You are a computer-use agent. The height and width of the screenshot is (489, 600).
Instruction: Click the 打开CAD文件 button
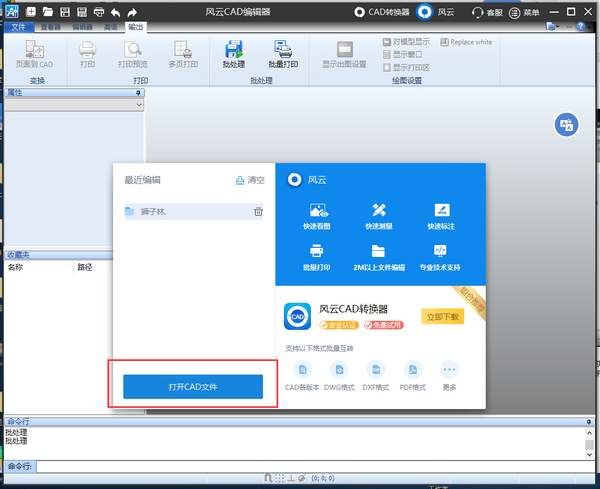pyautogui.click(x=193, y=386)
